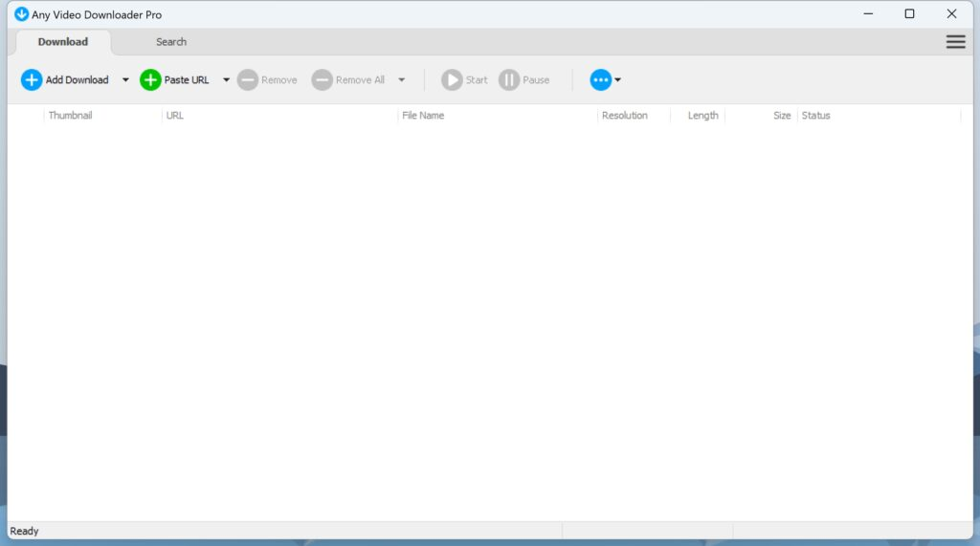This screenshot has height=546, width=980.
Task: Open the hamburger menu icon
Action: pyautogui.click(x=955, y=42)
